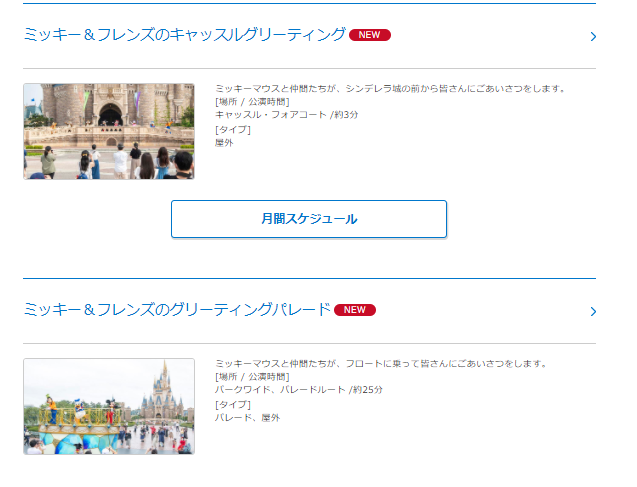Select the type value パレード、屋外

click(247, 418)
